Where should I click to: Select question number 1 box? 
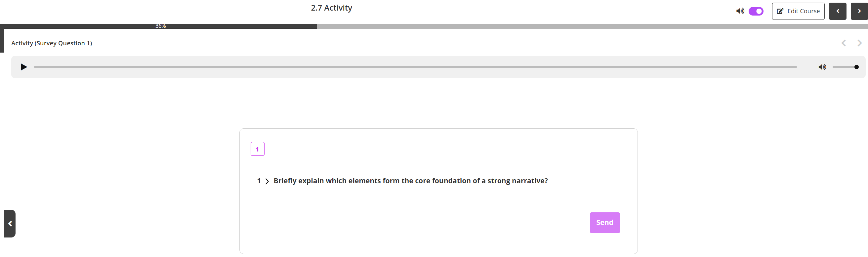pos(258,149)
